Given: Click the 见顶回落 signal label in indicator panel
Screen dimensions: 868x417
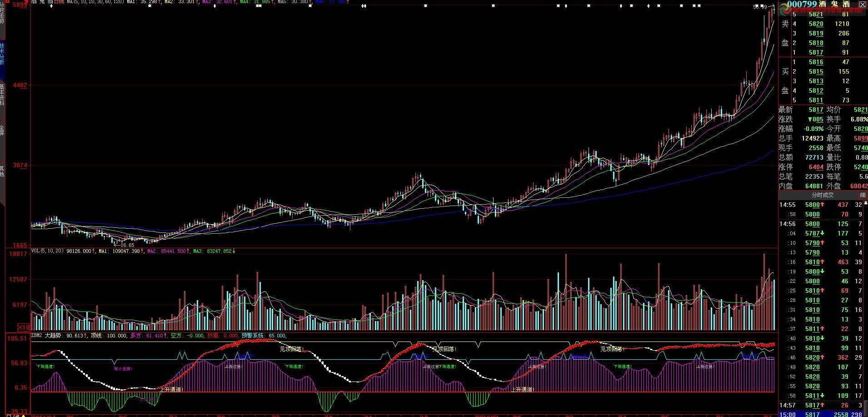Looking at the screenshot, I should click(x=291, y=349).
